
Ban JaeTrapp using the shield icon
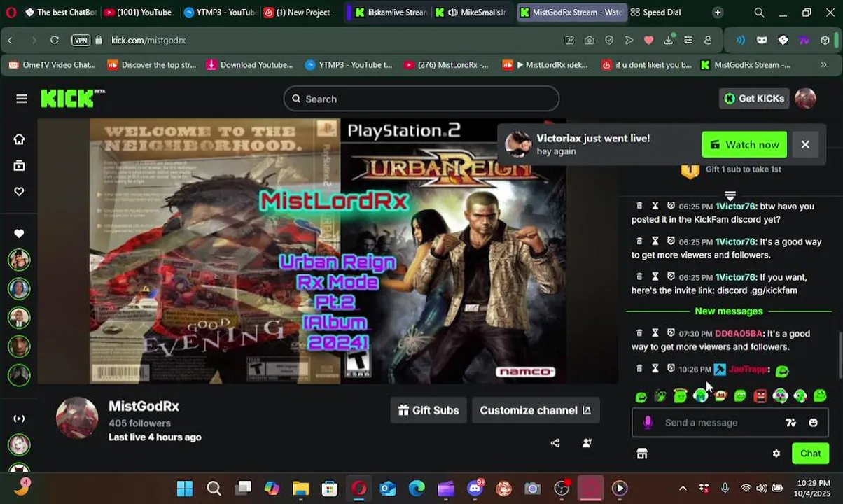tap(671, 368)
